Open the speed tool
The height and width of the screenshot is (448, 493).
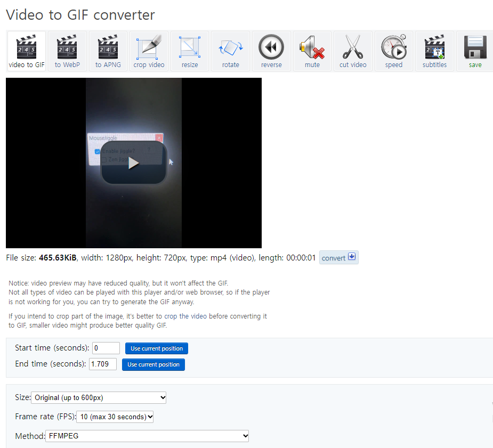(394, 51)
